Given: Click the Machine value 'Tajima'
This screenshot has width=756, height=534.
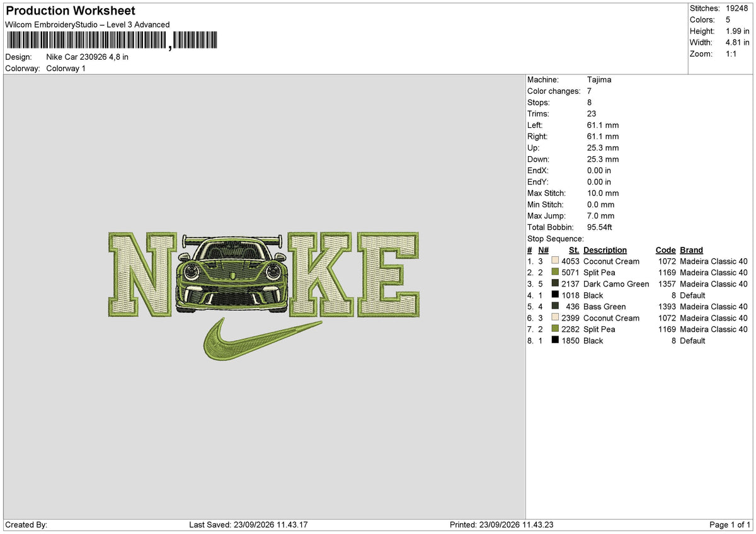Looking at the screenshot, I should point(599,79).
